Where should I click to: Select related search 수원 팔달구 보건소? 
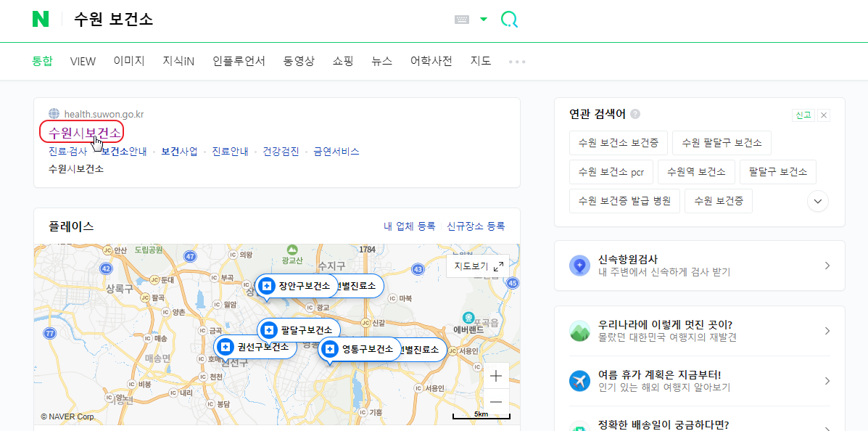tap(722, 143)
